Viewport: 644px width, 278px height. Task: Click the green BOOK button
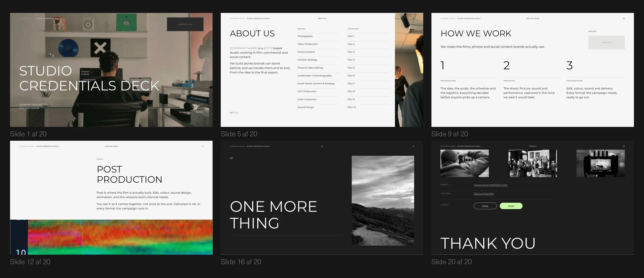[511, 206]
